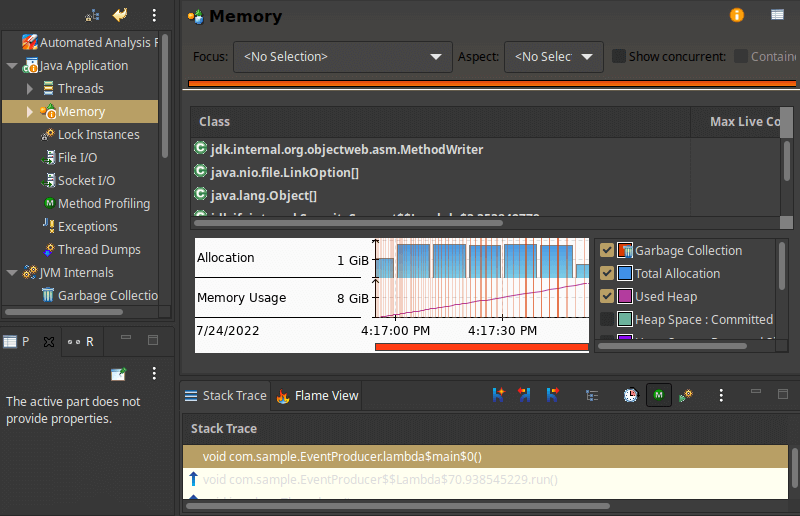Click the table settings icon on Memory page

pyautogui.click(x=778, y=15)
